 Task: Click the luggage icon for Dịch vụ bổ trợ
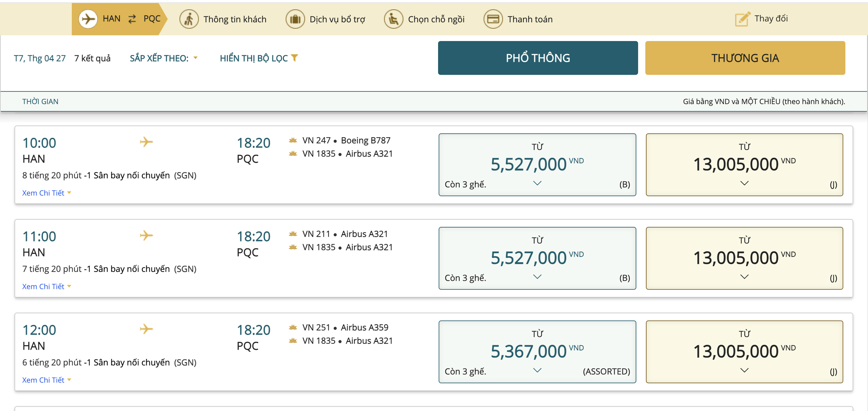point(295,19)
